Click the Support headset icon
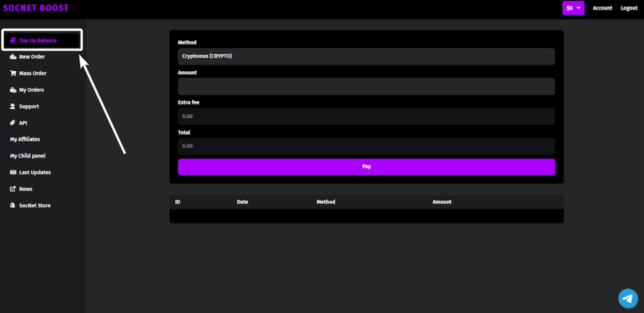Image resolution: width=644 pixels, height=313 pixels. pos(13,106)
